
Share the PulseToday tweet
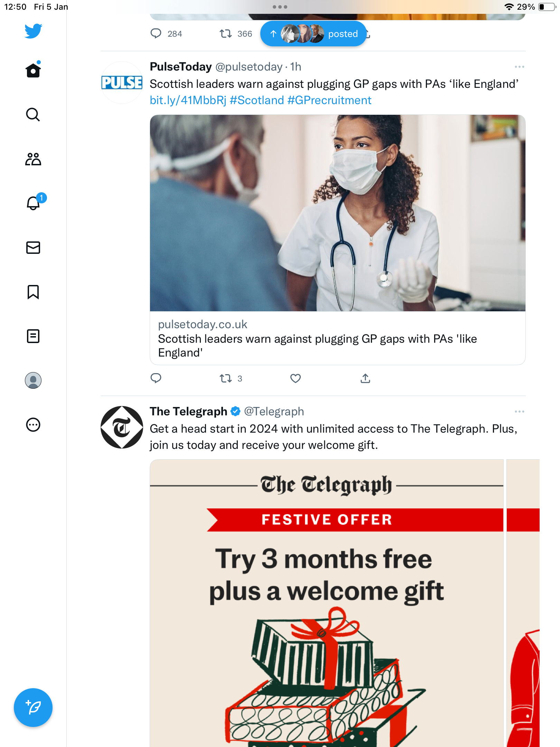point(365,379)
